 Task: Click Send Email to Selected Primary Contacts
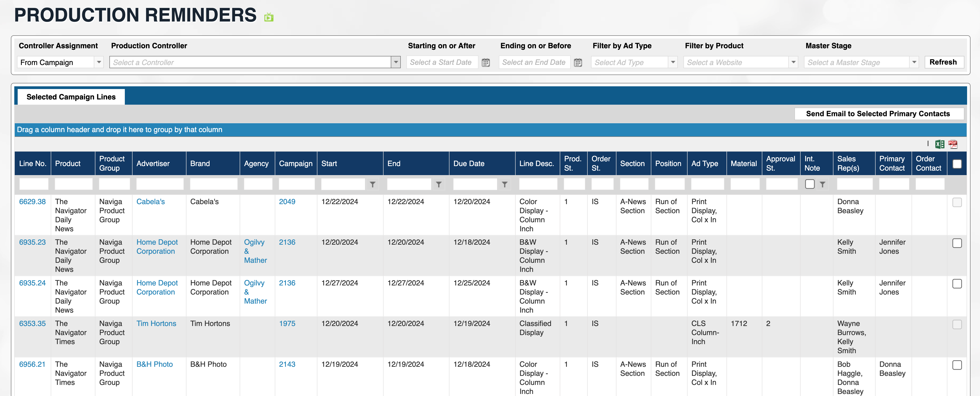tap(878, 114)
